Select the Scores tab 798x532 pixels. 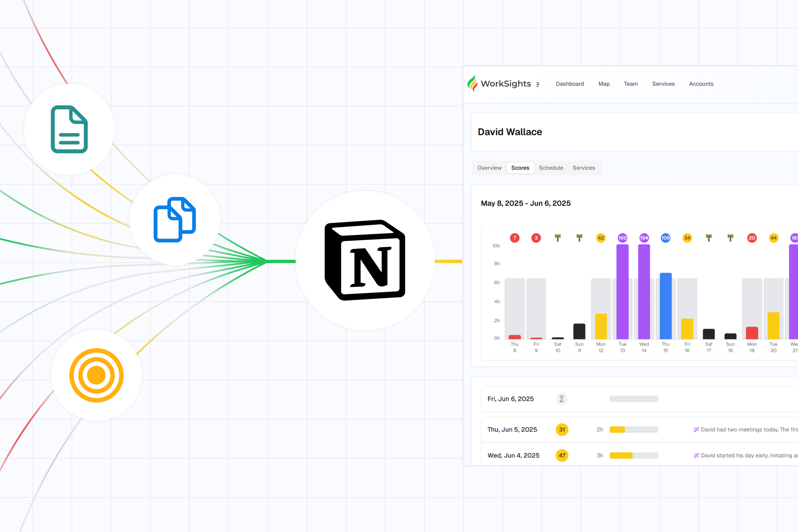(x=520, y=168)
